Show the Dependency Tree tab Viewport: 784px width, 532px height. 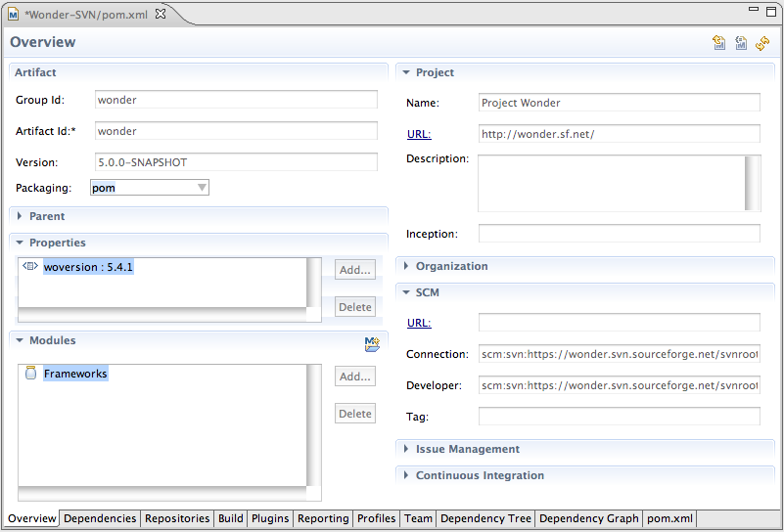(x=485, y=518)
